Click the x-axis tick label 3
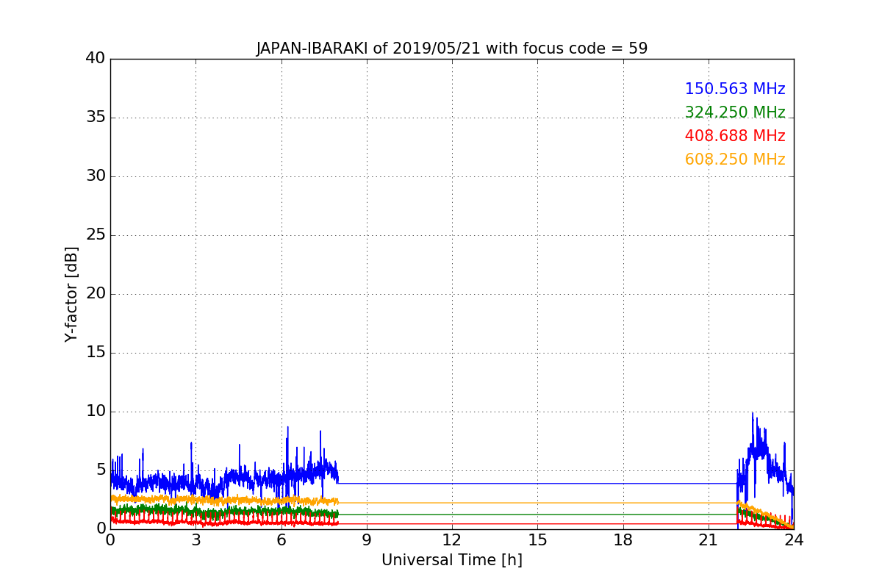This screenshot has height=588, width=882. (x=196, y=539)
